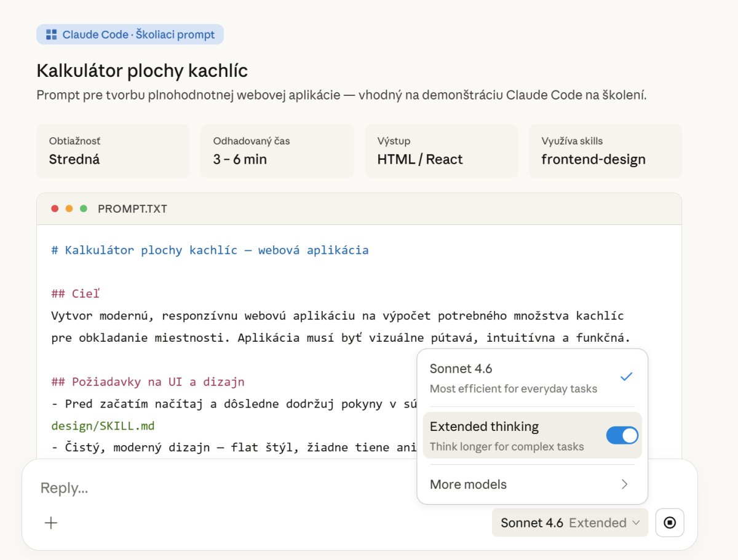Click the chevron arrow next to More models
This screenshot has height=560, width=738.
click(625, 484)
